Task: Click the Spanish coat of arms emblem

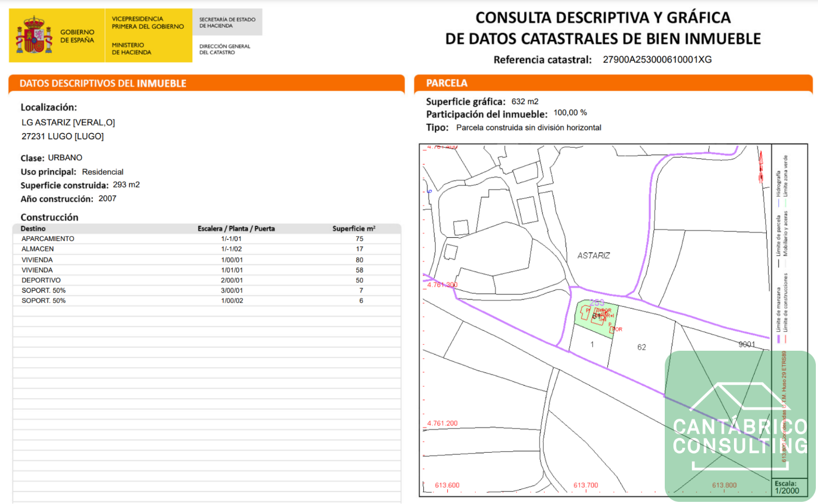Action: point(34,35)
